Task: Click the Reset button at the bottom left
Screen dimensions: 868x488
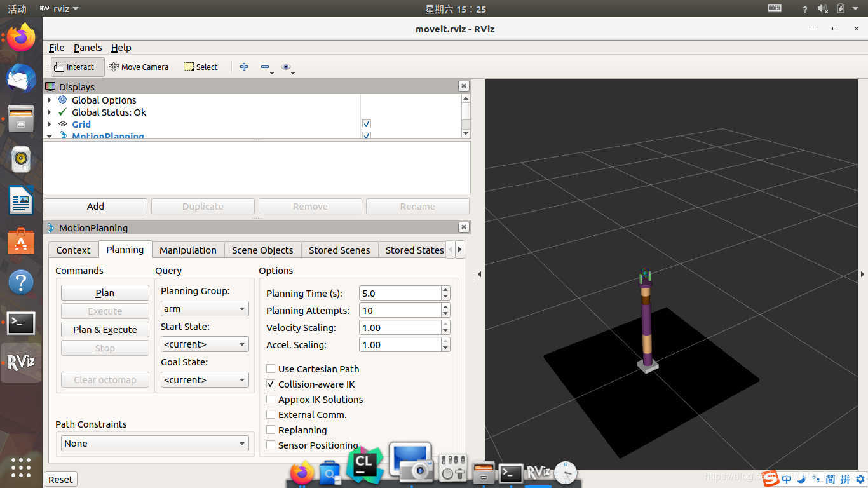Action: point(61,480)
